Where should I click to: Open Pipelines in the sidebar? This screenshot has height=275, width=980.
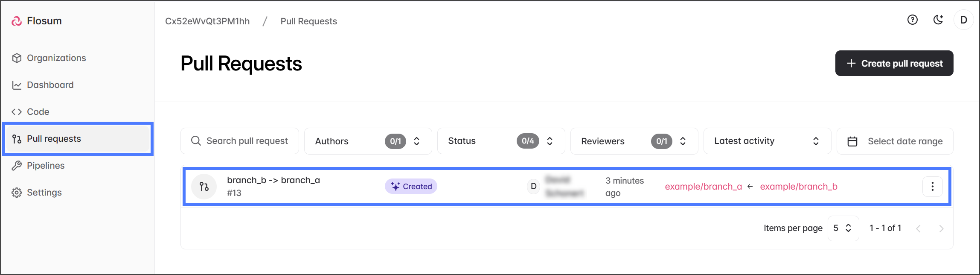tap(46, 166)
